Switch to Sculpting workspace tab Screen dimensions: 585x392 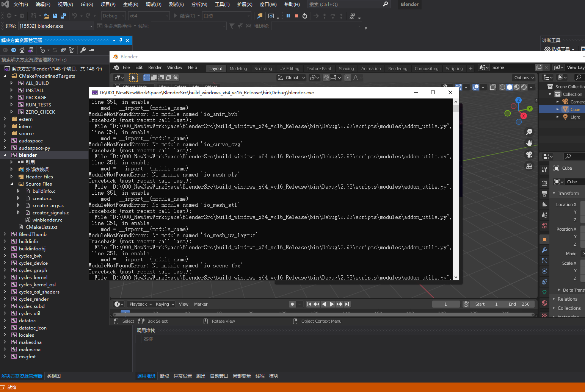click(263, 69)
